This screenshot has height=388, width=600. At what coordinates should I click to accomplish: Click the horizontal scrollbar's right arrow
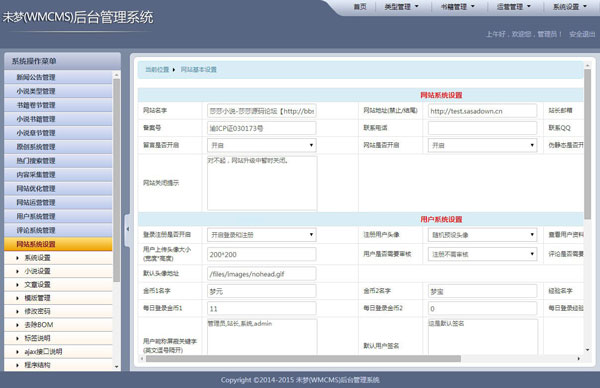click(579, 359)
